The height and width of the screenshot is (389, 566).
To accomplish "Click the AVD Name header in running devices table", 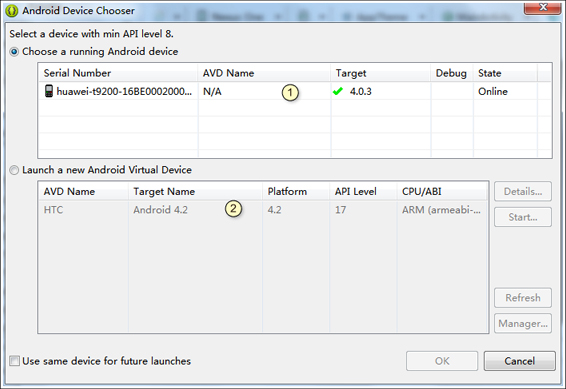I will pos(264,73).
